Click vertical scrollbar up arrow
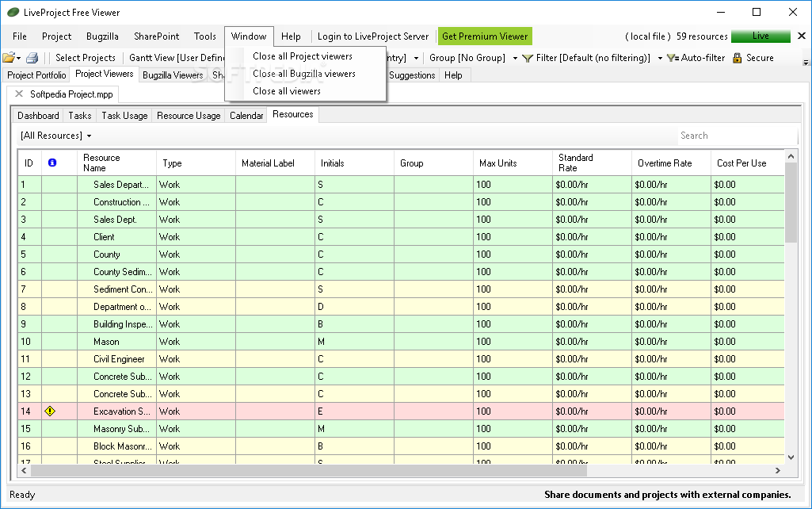The width and height of the screenshot is (812, 509). click(x=791, y=156)
